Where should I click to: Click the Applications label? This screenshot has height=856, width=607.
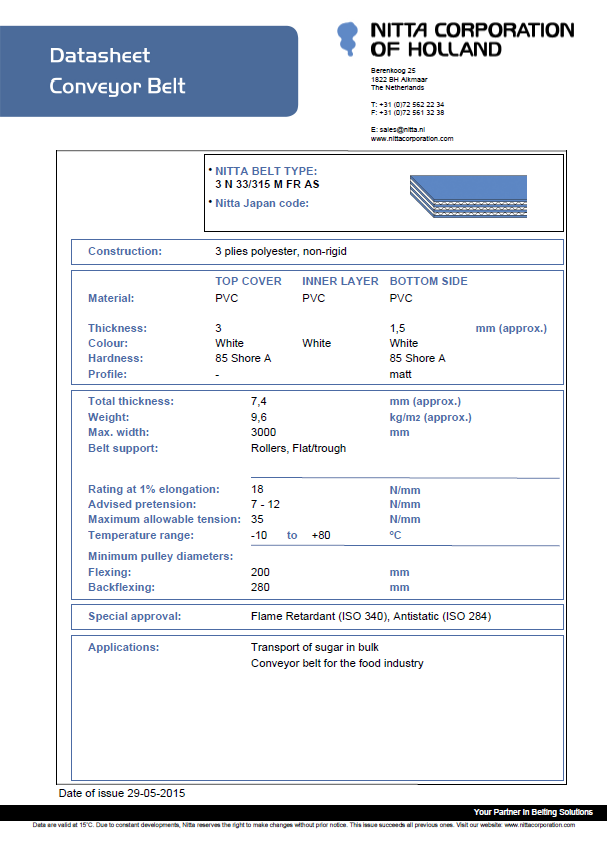pyautogui.click(x=124, y=647)
